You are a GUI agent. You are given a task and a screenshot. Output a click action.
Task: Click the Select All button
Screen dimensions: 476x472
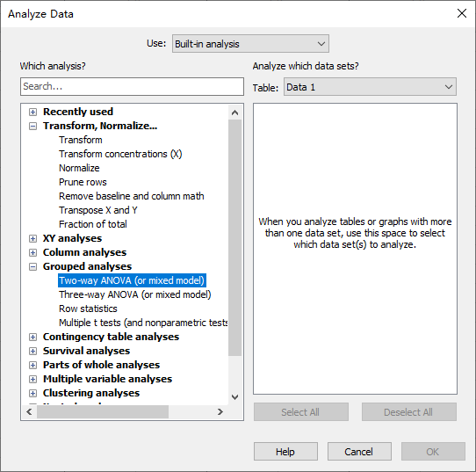[x=301, y=412]
